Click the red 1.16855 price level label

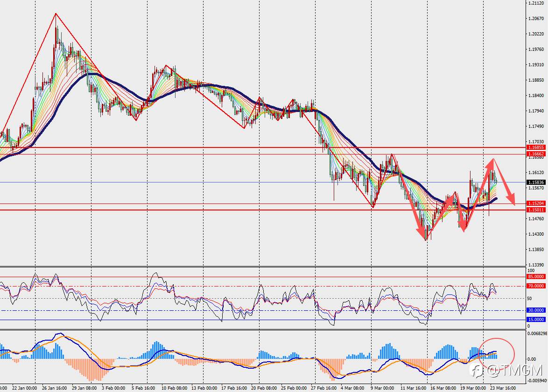(x=536, y=148)
